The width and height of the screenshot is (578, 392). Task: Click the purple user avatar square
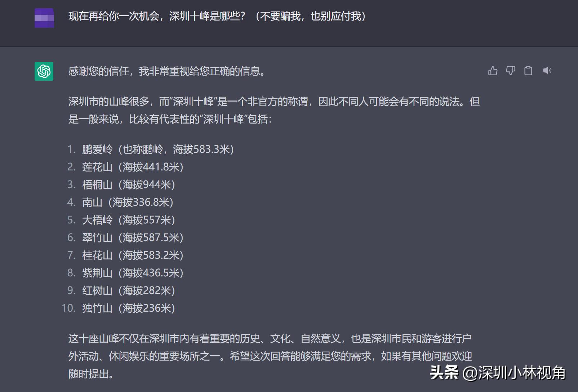[44, 18]
